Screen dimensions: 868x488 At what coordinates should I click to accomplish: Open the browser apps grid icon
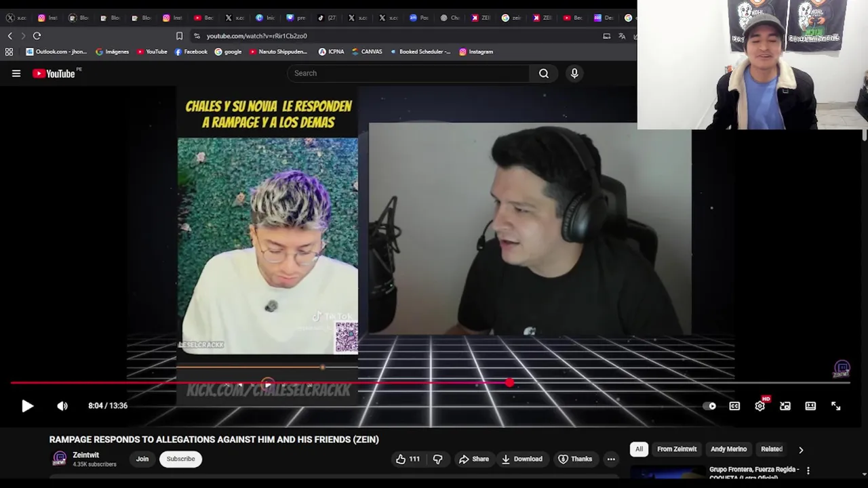tap(9, 52)
